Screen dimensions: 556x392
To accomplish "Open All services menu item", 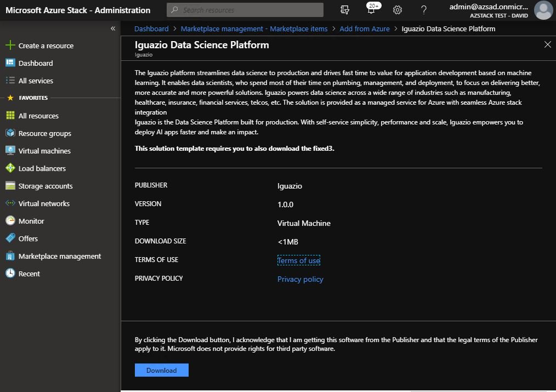I will pyautogui.click(x=36, y=81).
